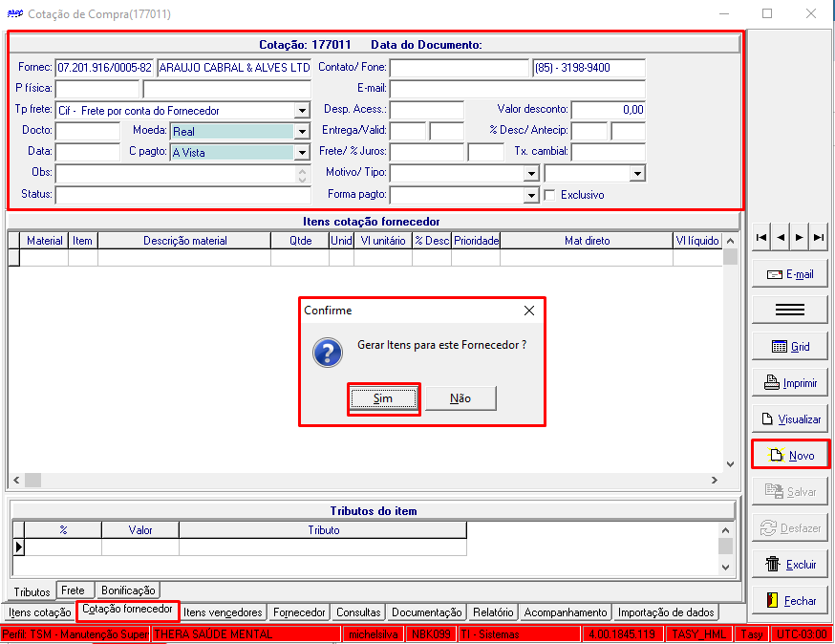Switch to the Itens cotação tab

pyautogui.click(x=40, y=612)
